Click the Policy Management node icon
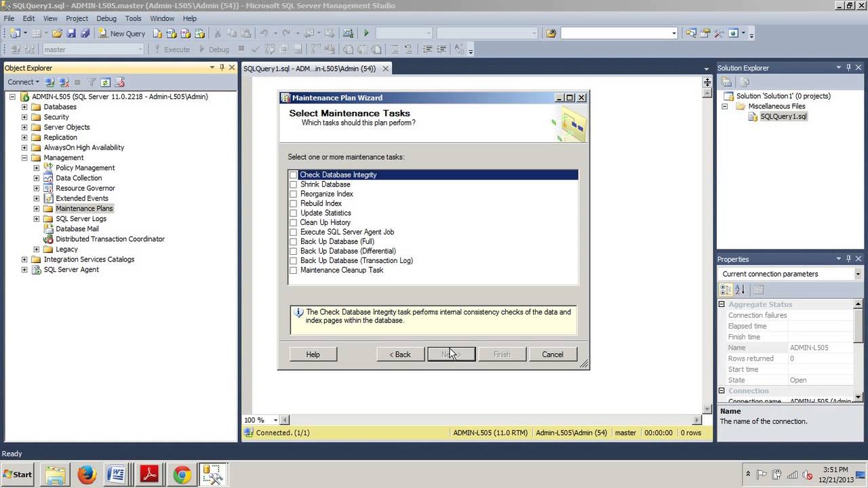Screen dimensions: 868x488 pyautogui.click(x=48, y=168)
